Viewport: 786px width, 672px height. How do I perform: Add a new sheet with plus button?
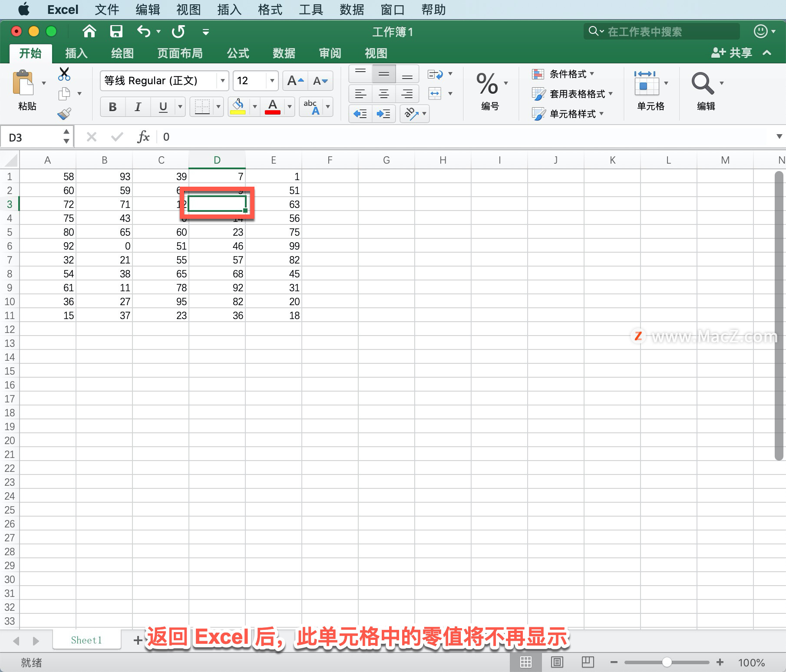click(138, 640)
